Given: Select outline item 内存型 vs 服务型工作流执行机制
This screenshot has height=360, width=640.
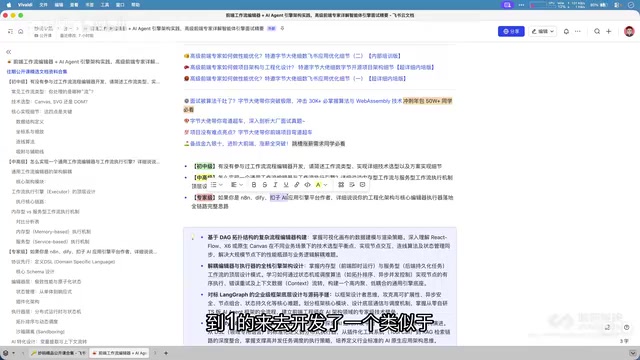Looking at the screenshot, I should (45, 212).
